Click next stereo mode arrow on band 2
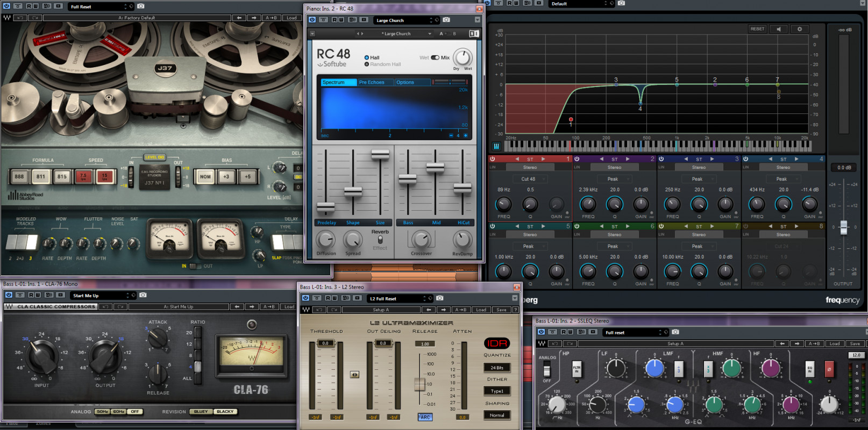 pyautogui.click(x=627, y=159)
